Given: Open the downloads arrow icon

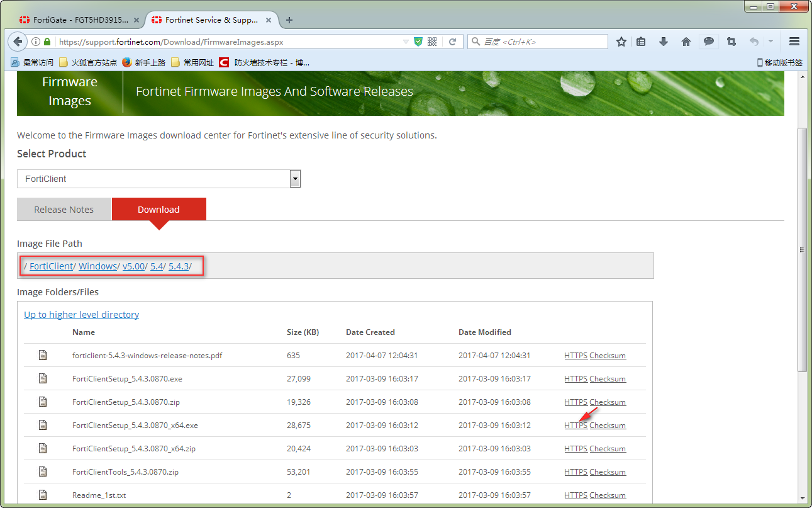Looking at the screenshot, I should point(663,42).
